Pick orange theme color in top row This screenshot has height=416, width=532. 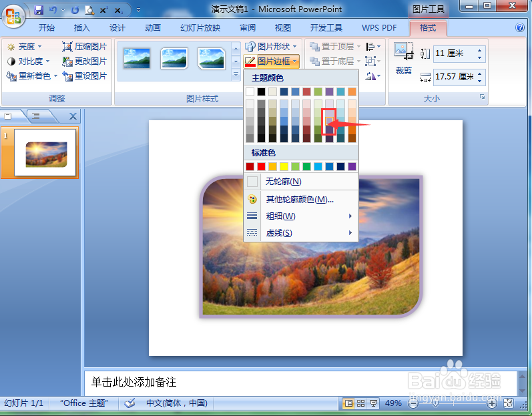coord(352,91)
